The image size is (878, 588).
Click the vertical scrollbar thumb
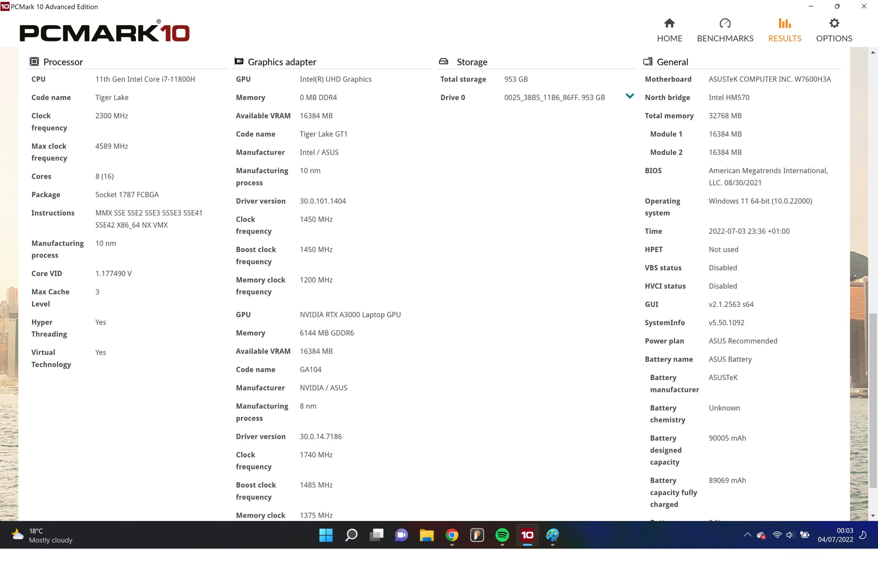[x=873, y=400]
